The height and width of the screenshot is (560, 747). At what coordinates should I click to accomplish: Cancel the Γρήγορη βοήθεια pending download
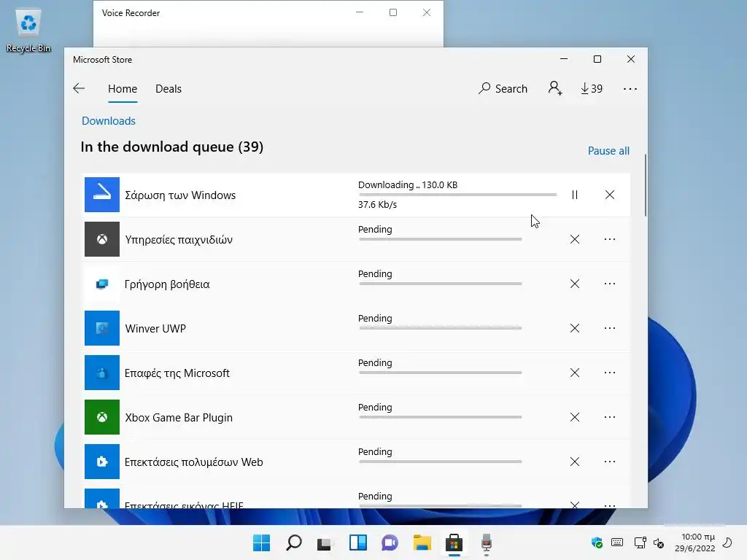[x=575, y=284]
